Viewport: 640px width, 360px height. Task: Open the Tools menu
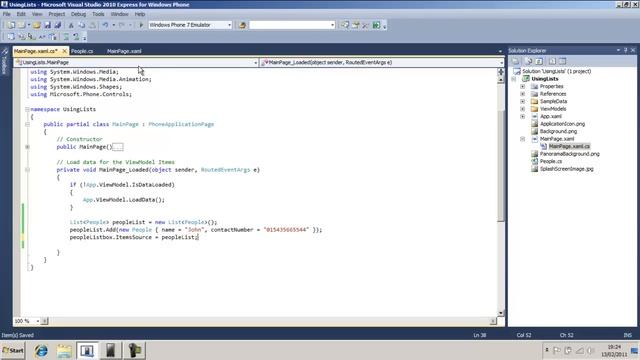click(98, 14)
